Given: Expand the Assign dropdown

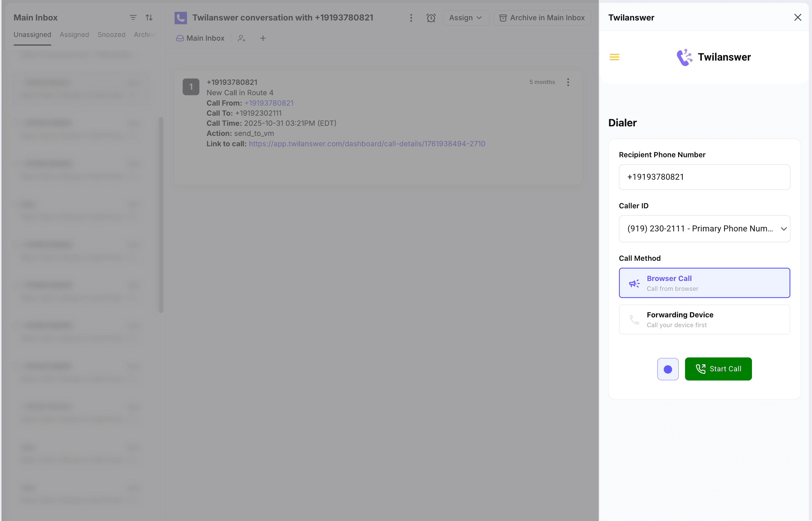Looking at the screenshot, I should 465,18.
